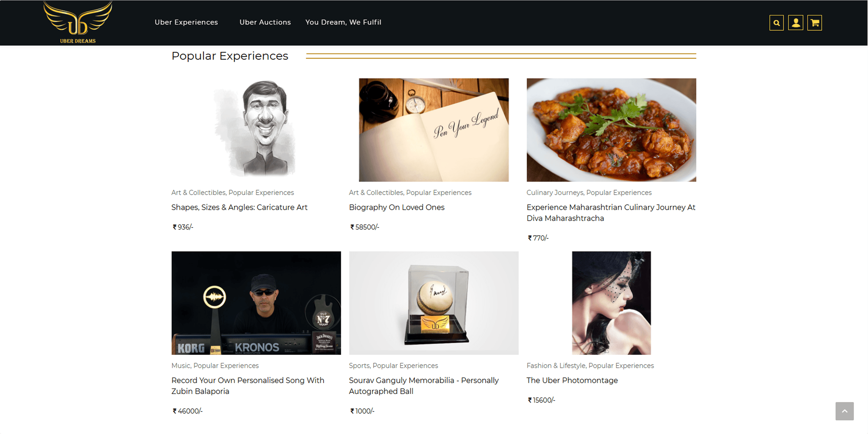868x434 pixels.
Task: Click the chicken curry dish image
Action: (x=611, y=130)
